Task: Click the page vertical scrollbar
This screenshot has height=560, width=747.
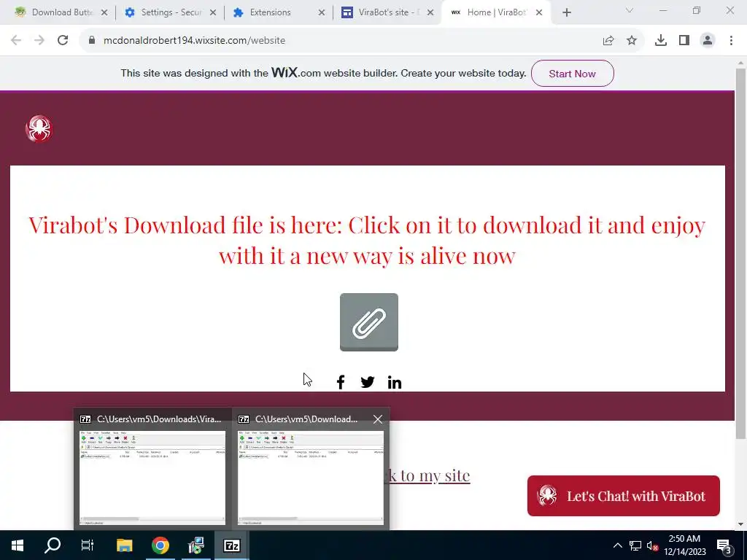Action: [740, 252]
